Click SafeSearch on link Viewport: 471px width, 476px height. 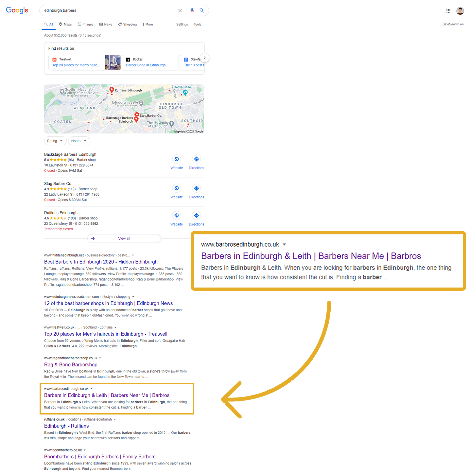pos(453,24)
